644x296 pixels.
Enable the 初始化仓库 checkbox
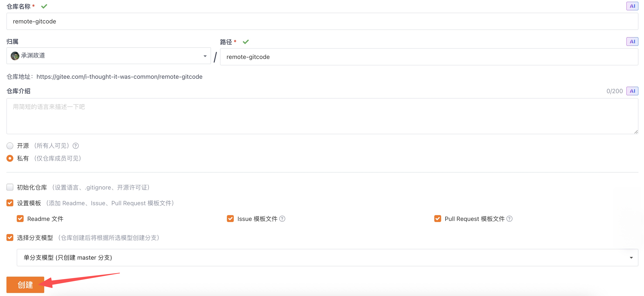coord(10,187)
